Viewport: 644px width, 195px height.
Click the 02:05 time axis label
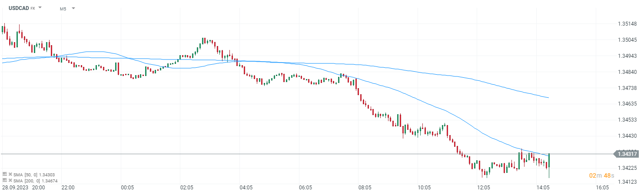point(186,188)
